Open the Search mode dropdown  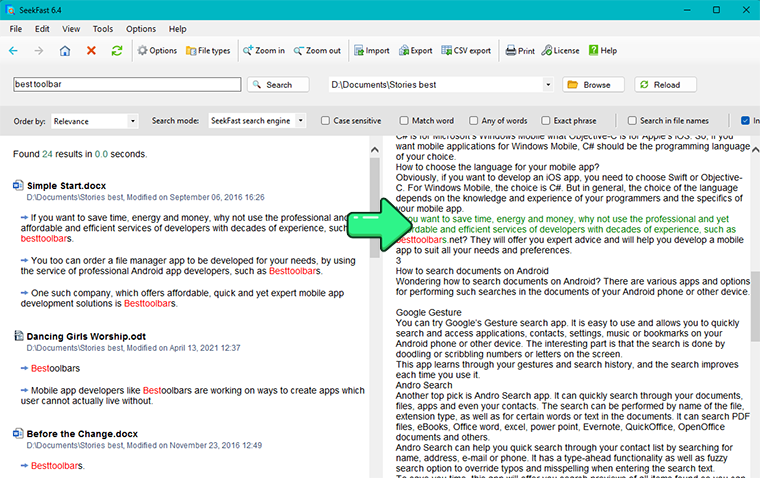[x=257, y=121]
